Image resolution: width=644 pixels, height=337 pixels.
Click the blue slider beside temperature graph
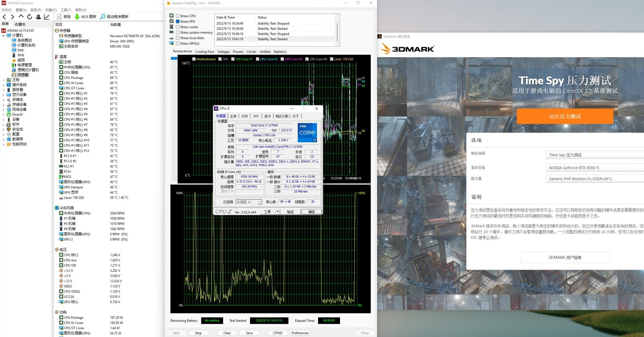(x=174, y=58)
